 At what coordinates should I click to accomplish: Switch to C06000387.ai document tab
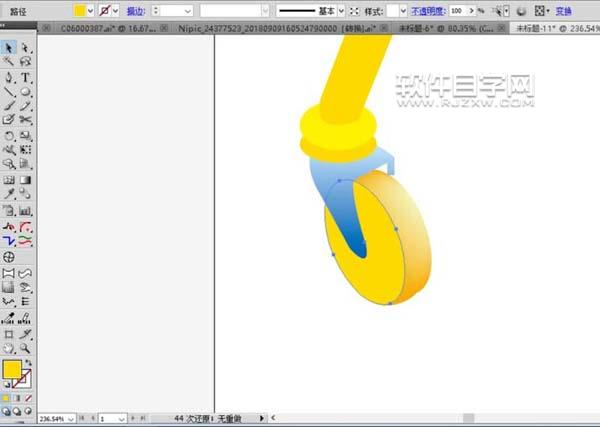pos(108,28)
